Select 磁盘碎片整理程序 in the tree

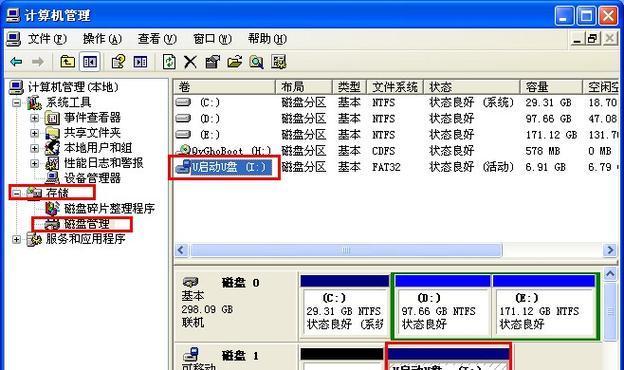coord(109,208)
